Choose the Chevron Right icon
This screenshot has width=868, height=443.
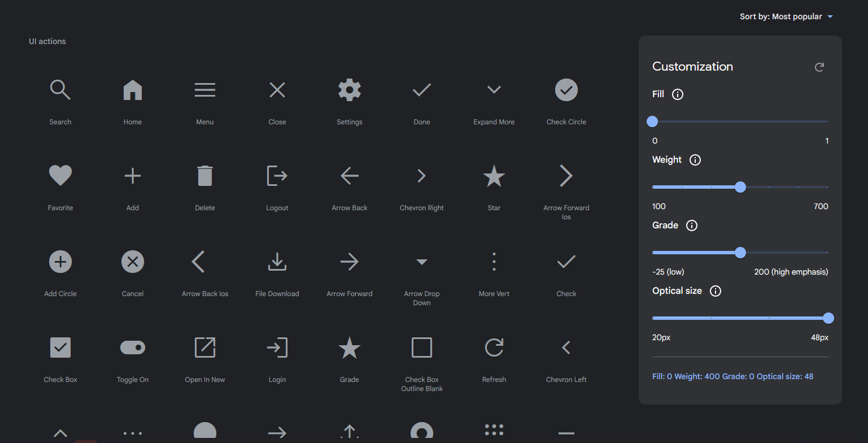(422, 176)
